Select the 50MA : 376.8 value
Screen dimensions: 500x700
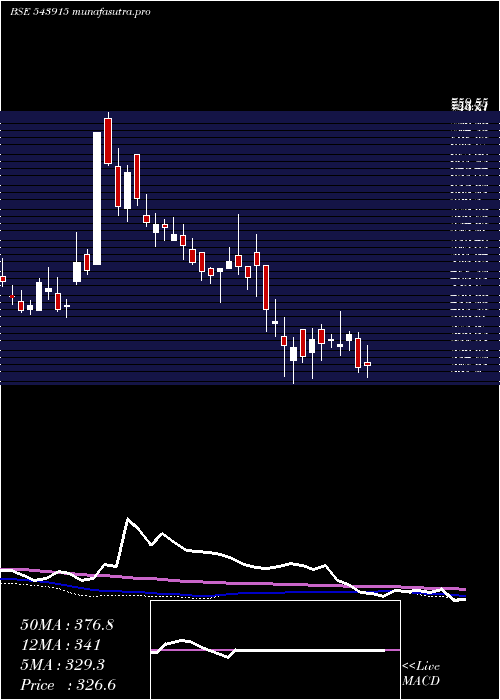(x=67, y=625)
